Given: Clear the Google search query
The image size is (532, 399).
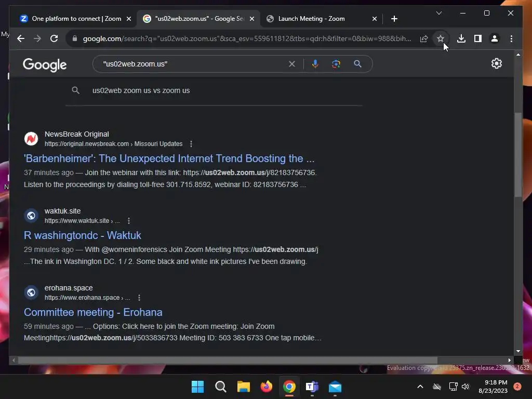Looking at the screenshot, I should (292, 64).
